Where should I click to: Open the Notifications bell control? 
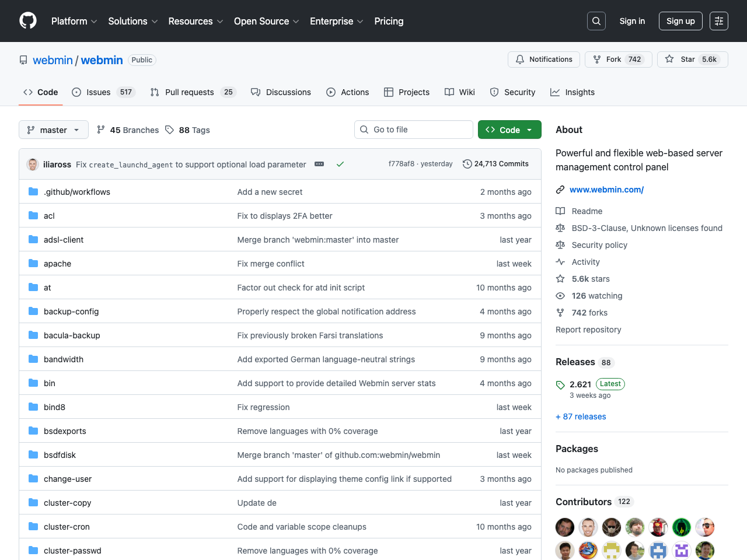[x=543, y=59]
